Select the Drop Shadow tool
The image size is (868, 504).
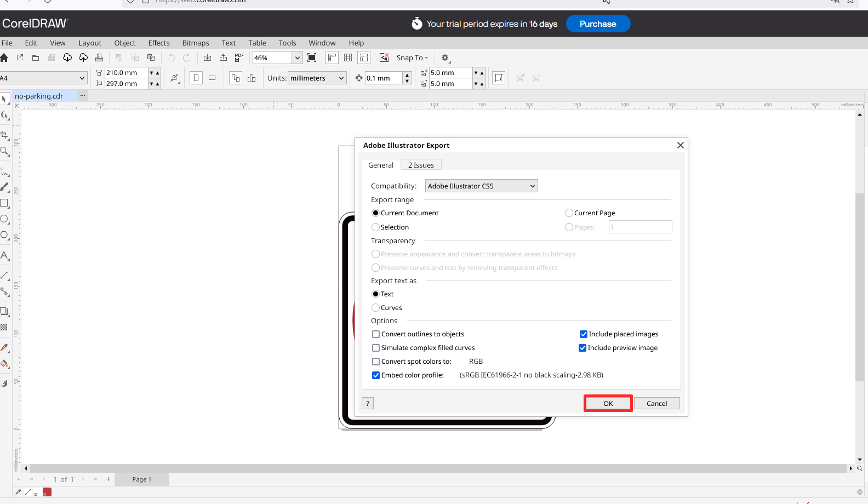coord(4,311)
